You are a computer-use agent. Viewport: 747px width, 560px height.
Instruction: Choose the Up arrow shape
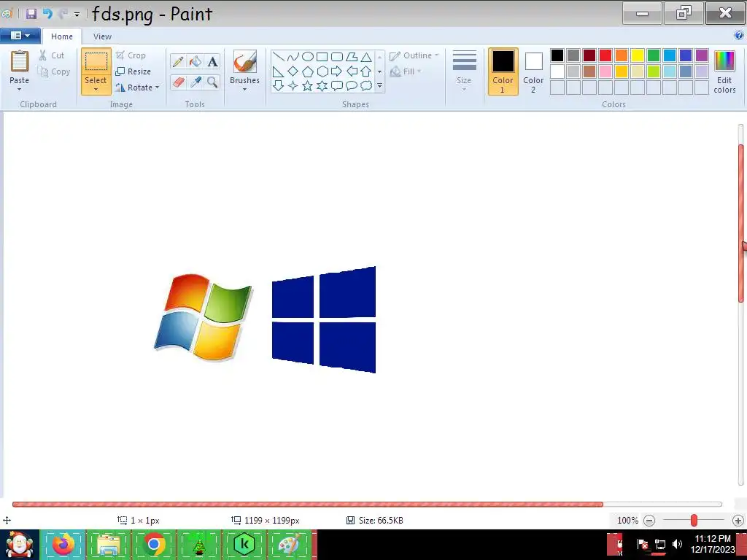(366, 71)
